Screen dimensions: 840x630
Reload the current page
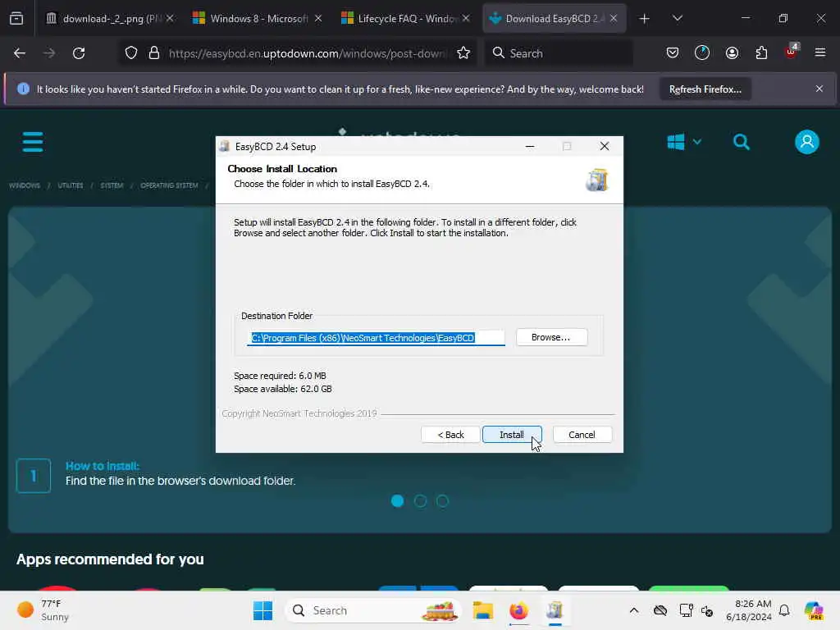coord(79,53)
